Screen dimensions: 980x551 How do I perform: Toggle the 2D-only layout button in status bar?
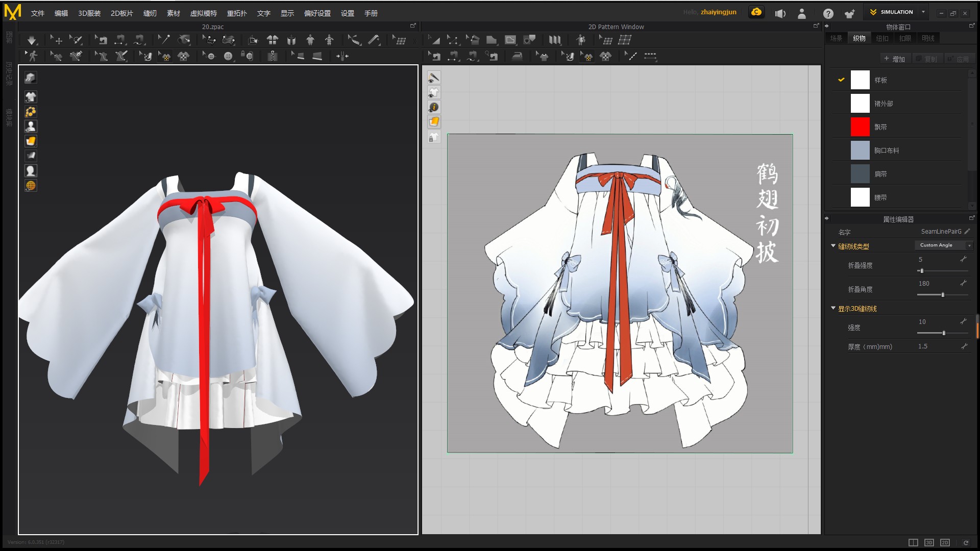pos(945,542)
